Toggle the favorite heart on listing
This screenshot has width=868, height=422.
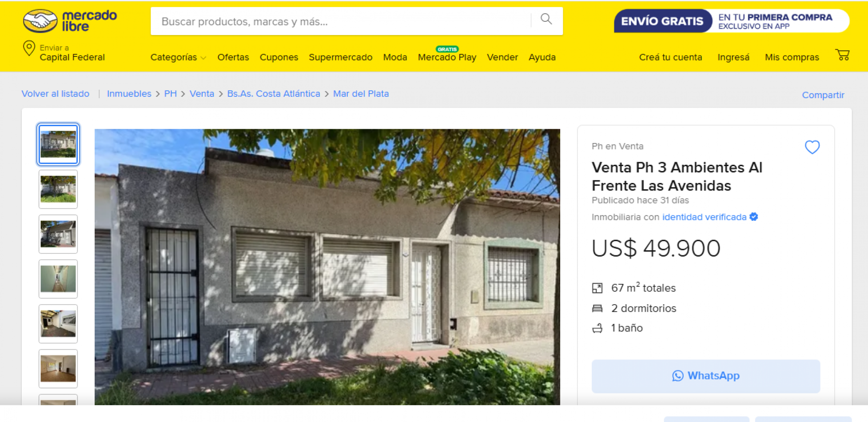pyautogui.click(x=812, y=147)
